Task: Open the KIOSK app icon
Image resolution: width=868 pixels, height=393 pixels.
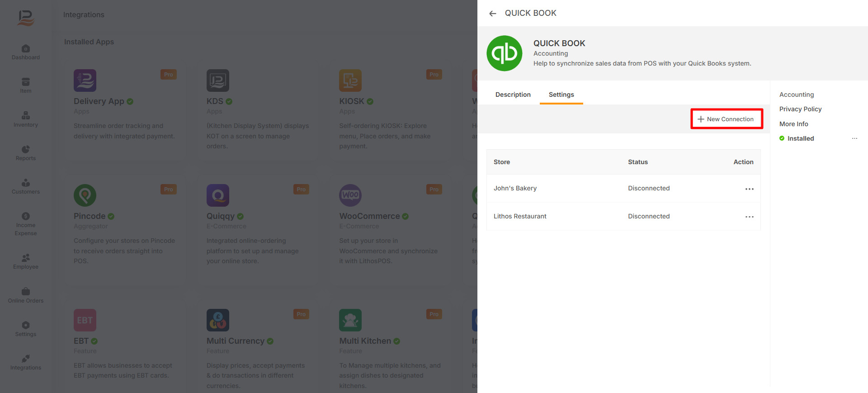Action: 350,80
